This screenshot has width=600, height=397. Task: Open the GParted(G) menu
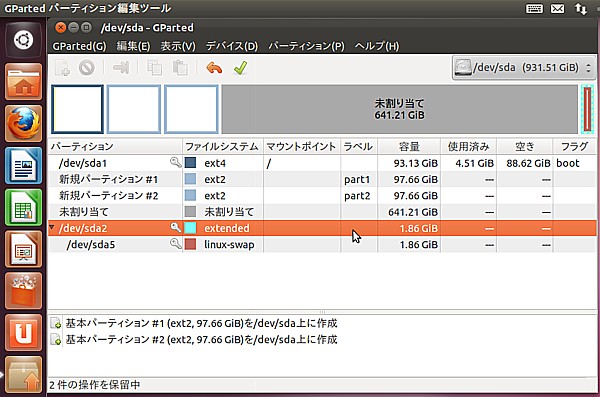coord(79,46)
